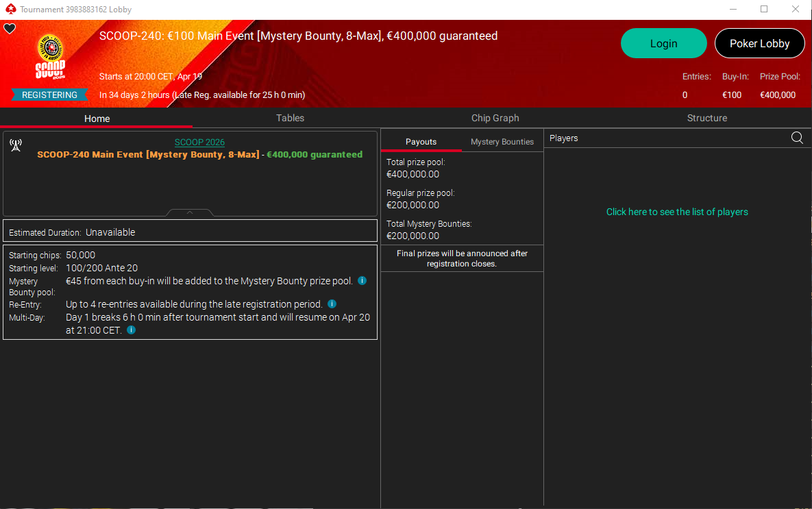Click the Entries count 0

[x=685, y=95]
